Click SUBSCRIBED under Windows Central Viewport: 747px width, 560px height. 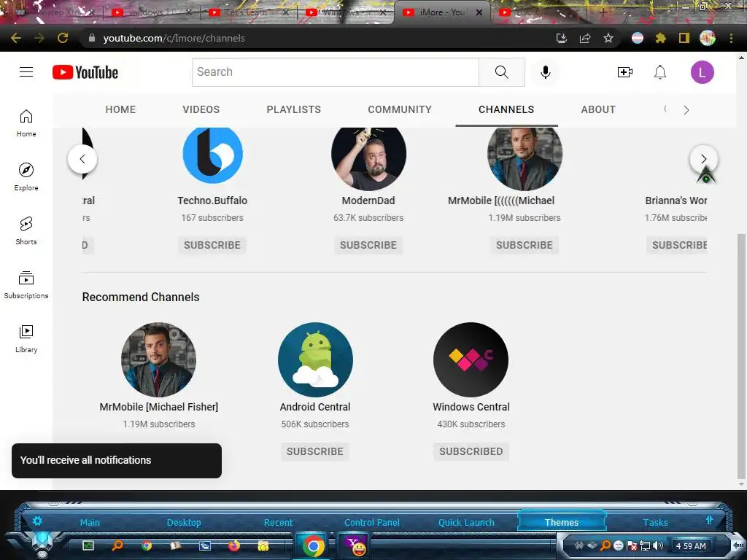pyautogui.click(x=471, y=451)
